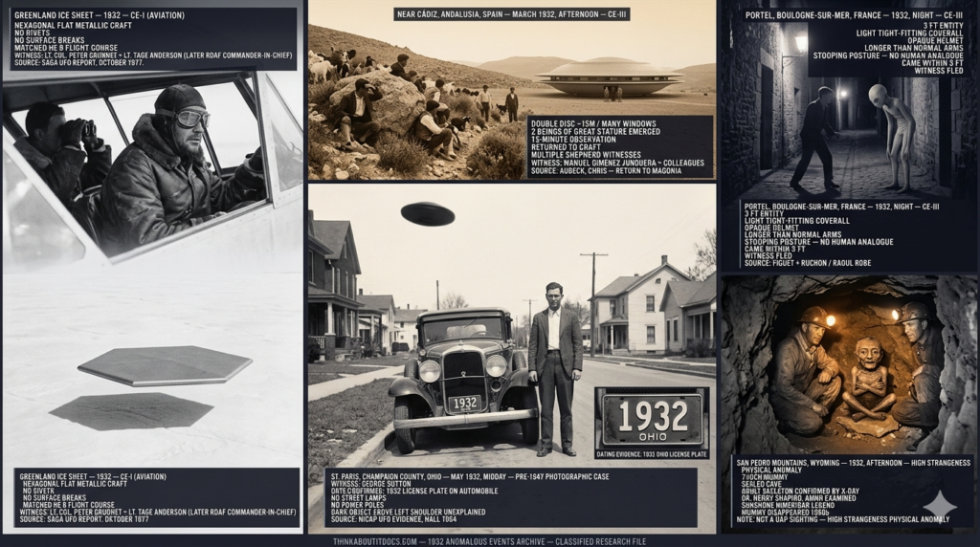Viewport: 980px width, 547px height.
Task: Click the Manuel Gimenez Junquera witness line
Action: click(x=617, y=163)
